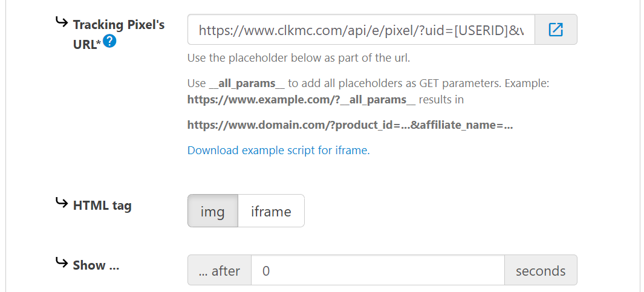Click the "... after" field prefix
The image size is (644, 292).
tap(220, 270)
